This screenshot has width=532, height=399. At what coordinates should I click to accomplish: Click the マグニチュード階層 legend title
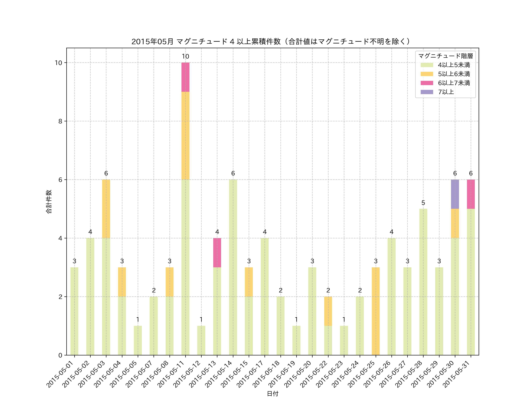click(x=445, y=56)
